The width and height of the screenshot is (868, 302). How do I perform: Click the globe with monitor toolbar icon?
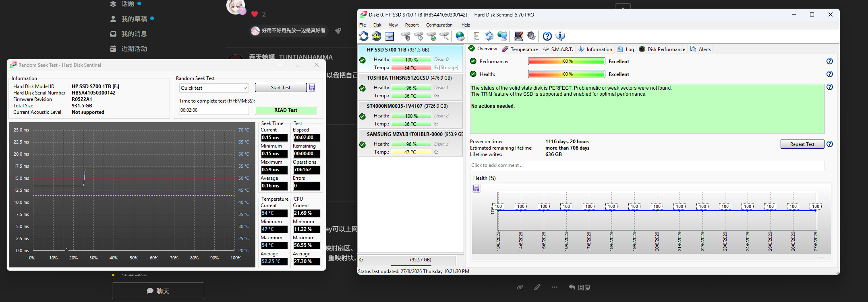(x=502, y=36)
